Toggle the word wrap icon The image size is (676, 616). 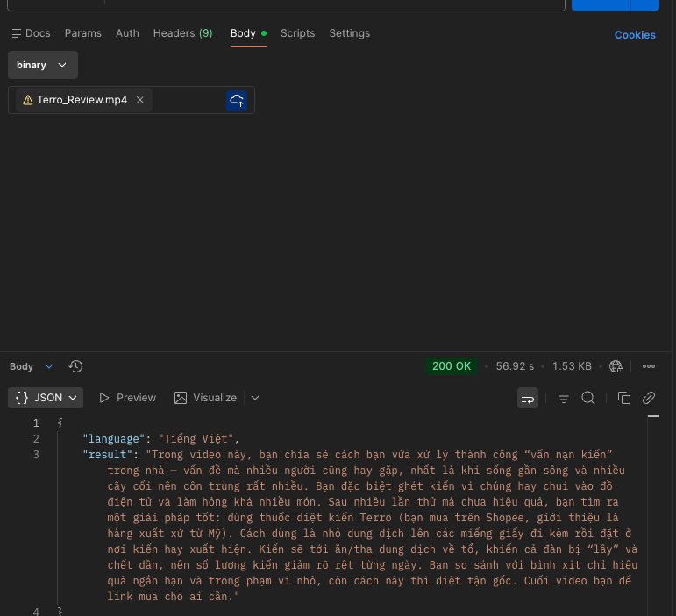coord(527,398)
